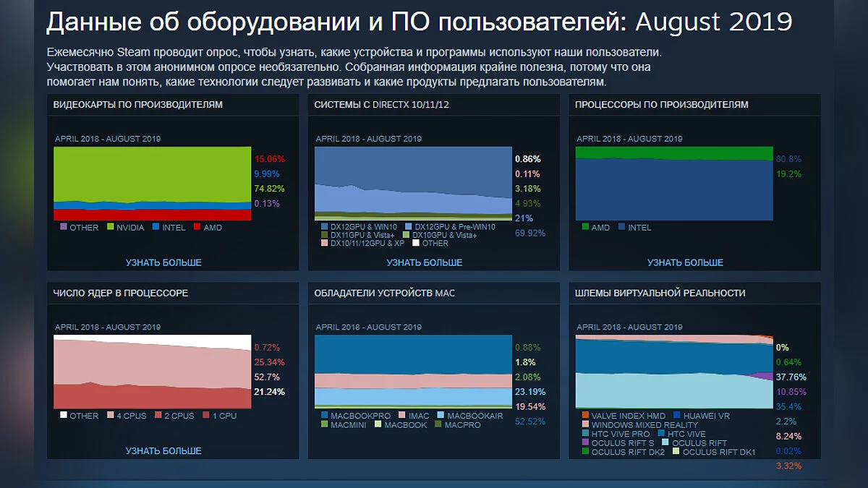The height and width of the screenshot is (488, 868).
Task: Select DX10/11/12GPU & XP legend swatch
Action: tap(324, 243)
